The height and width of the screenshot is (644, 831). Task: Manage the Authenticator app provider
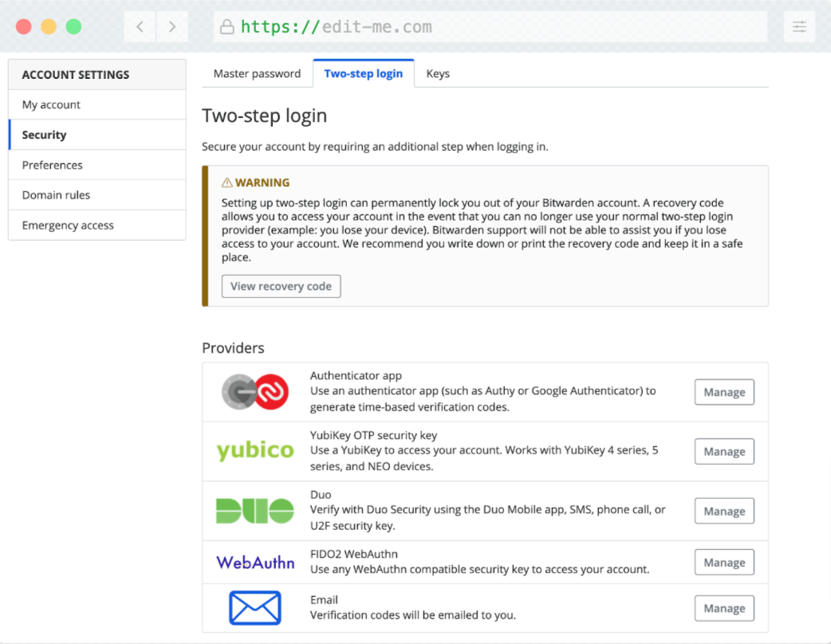(723, 392)
